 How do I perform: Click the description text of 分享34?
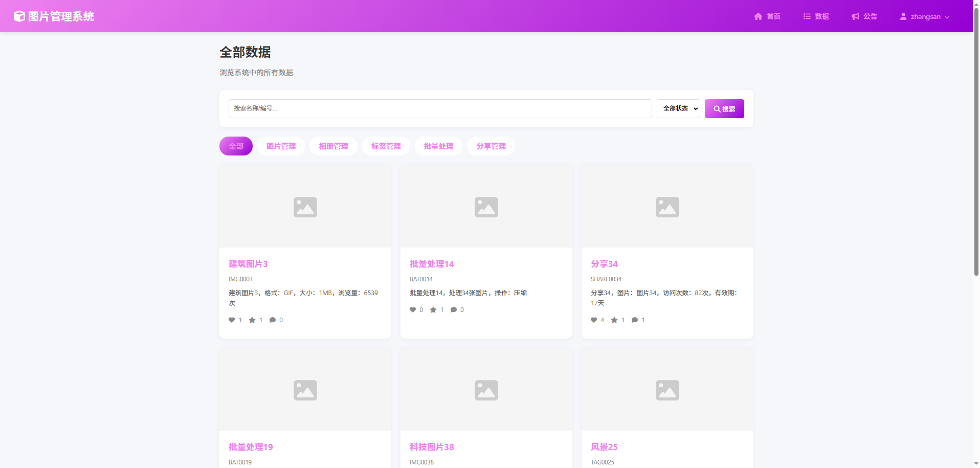pyautogui.click(x=664, y=298)
